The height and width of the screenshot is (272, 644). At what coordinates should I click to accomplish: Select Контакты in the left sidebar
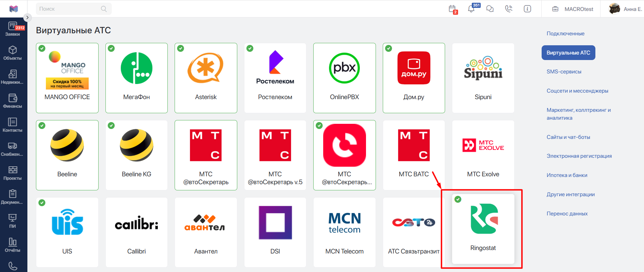13,125
